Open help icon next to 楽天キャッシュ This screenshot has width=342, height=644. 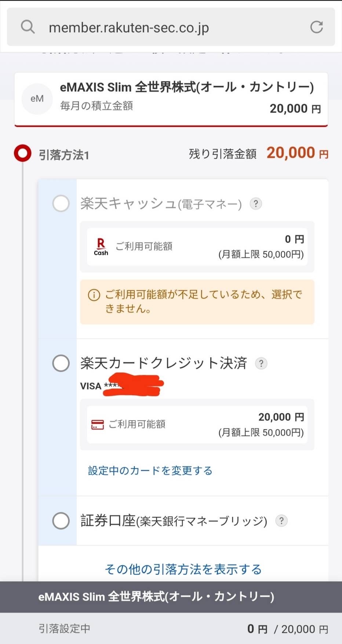[256, 204]
